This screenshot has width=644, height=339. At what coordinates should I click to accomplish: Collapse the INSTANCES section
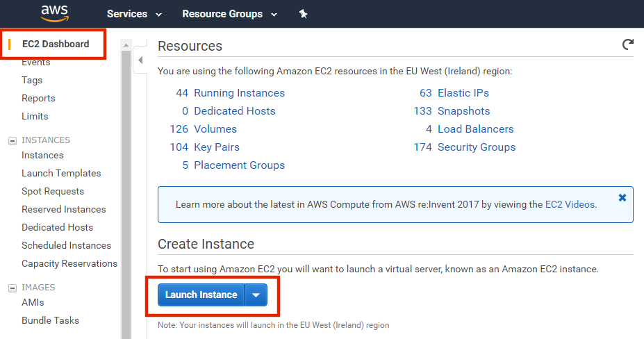pos(12,140)
